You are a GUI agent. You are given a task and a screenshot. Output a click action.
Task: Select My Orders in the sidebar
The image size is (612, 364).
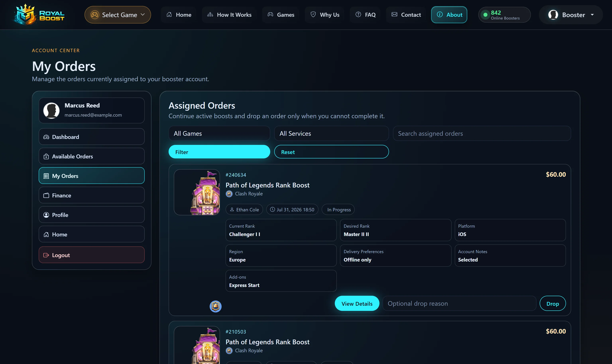tap(92, 176)
